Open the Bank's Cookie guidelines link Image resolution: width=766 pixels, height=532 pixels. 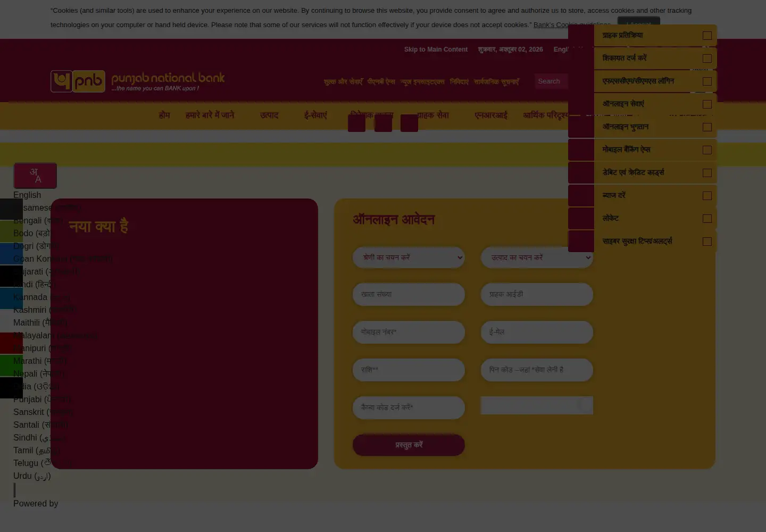[x=572, y=25]
